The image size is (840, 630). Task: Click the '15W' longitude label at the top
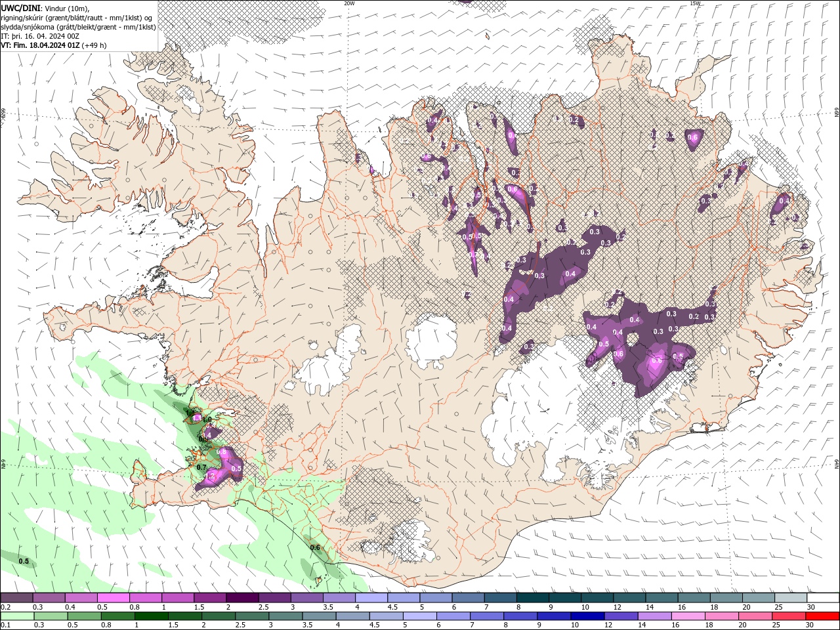pos(696,3)
